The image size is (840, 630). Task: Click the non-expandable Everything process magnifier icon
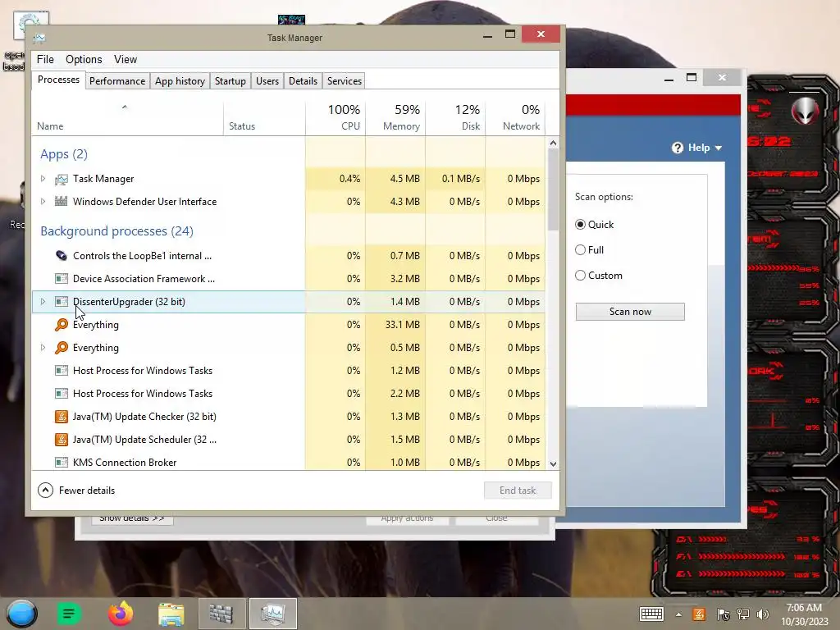point(62,325)
